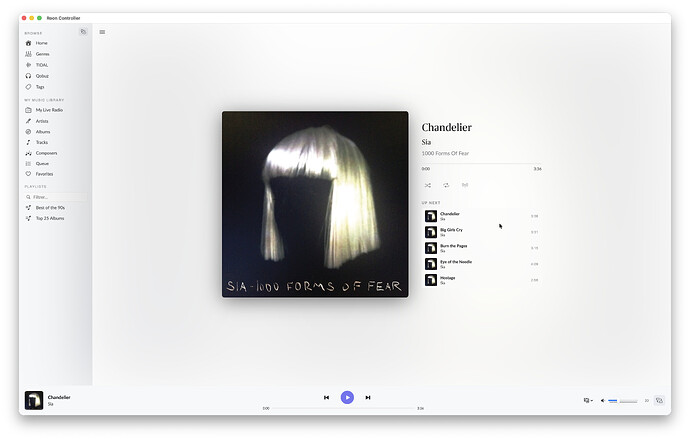Click the sidebar pin icon near Browse
The image size is (690, 440).
(x=83, y=32)
